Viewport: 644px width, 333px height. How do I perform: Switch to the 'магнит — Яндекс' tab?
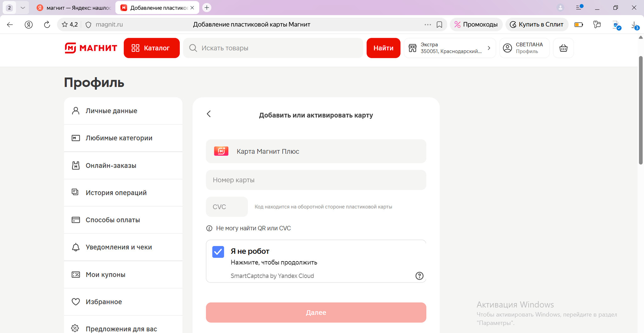pyautogui.click(x=74, y=8)
